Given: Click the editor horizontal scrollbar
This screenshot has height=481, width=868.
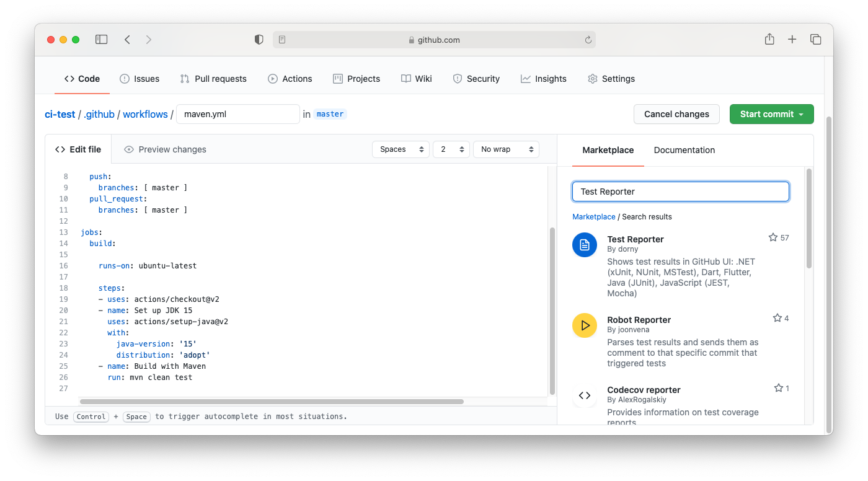Looking at the screenshot, I should pyautogui.click(x=272, y=402).
